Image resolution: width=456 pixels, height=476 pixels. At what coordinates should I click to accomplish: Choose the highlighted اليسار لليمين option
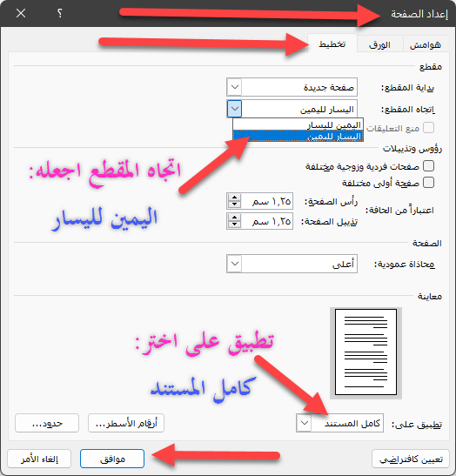pyautogui.click(x=298, y=136)
